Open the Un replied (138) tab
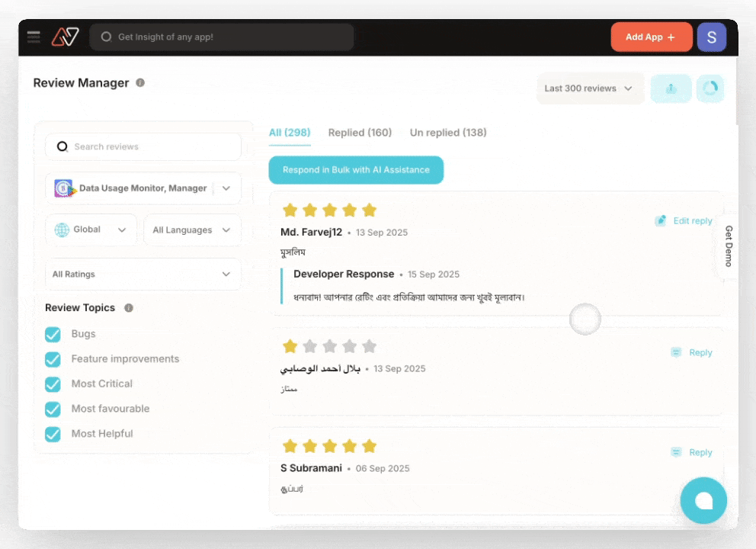Image resolution: width=756 pixels, height=549 pixels. click(448, 132)
